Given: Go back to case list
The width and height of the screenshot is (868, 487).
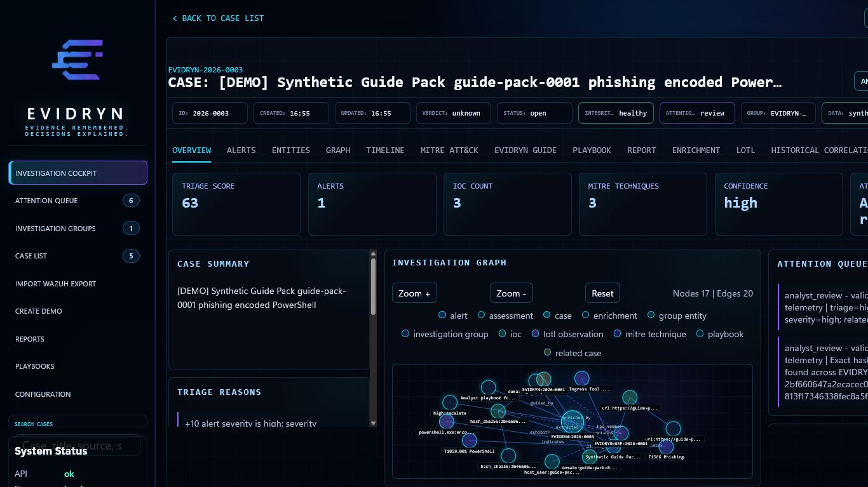Looking at the screenshot, I should pyautogui.click(x=218, y=18).
